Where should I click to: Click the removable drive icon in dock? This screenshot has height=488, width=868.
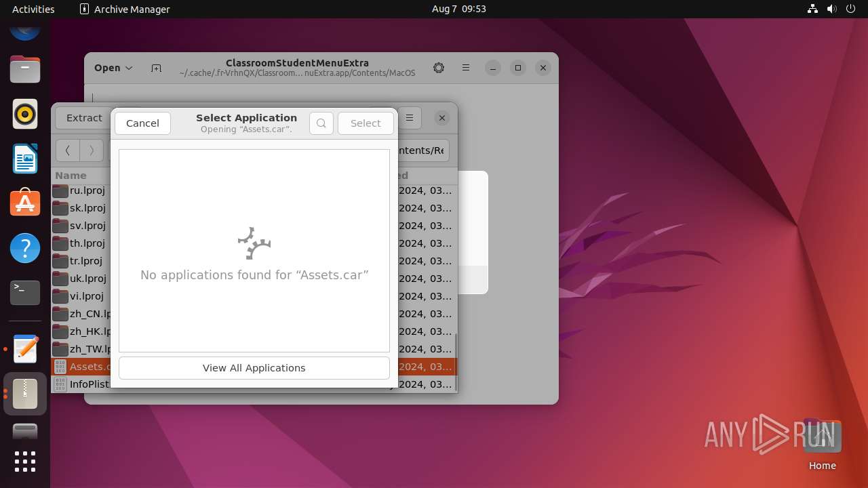point(25,431)
